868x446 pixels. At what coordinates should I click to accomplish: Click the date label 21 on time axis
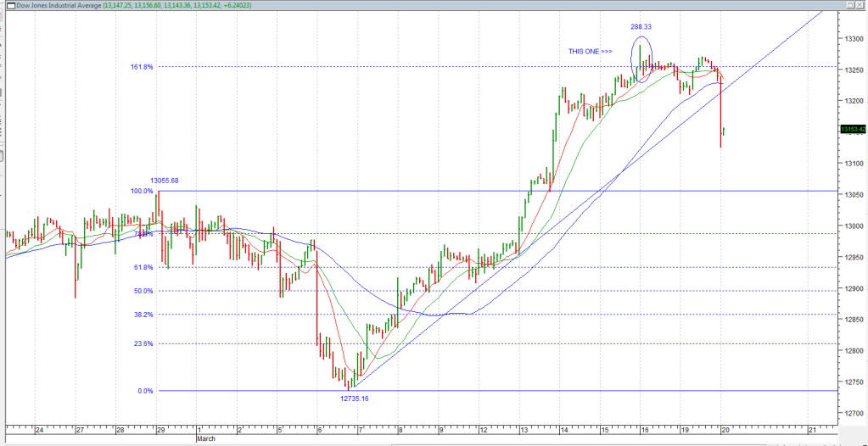click(813, 430)
